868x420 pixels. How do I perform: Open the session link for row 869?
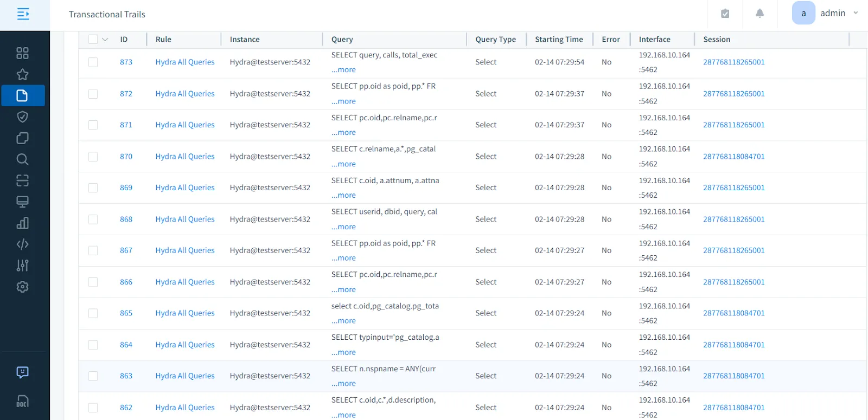point(733,188)
